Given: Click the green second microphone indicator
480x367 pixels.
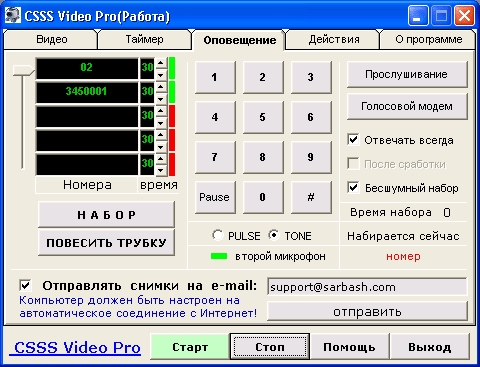Looking at the screenshot, I should [219, 256].
